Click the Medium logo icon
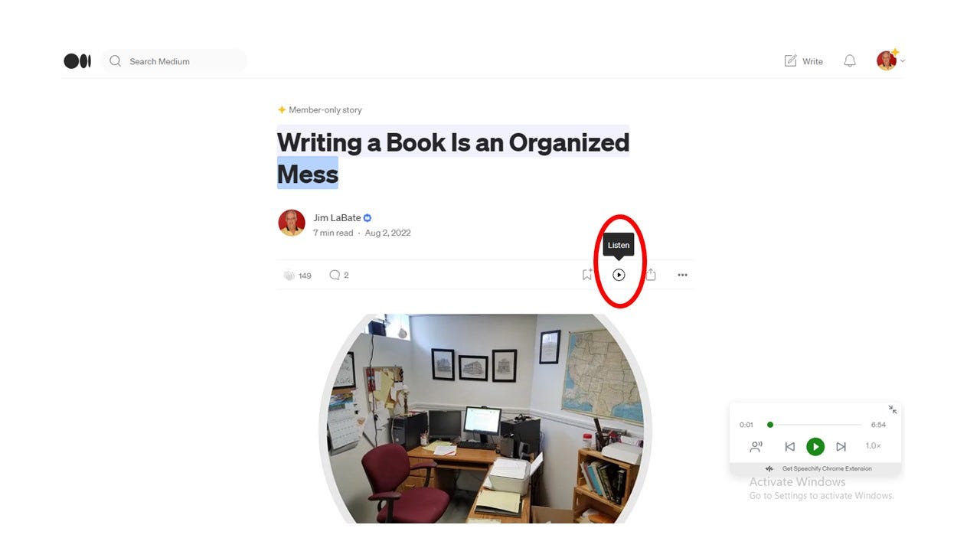This screenshot has width=980, height=551. coord(77,61)
